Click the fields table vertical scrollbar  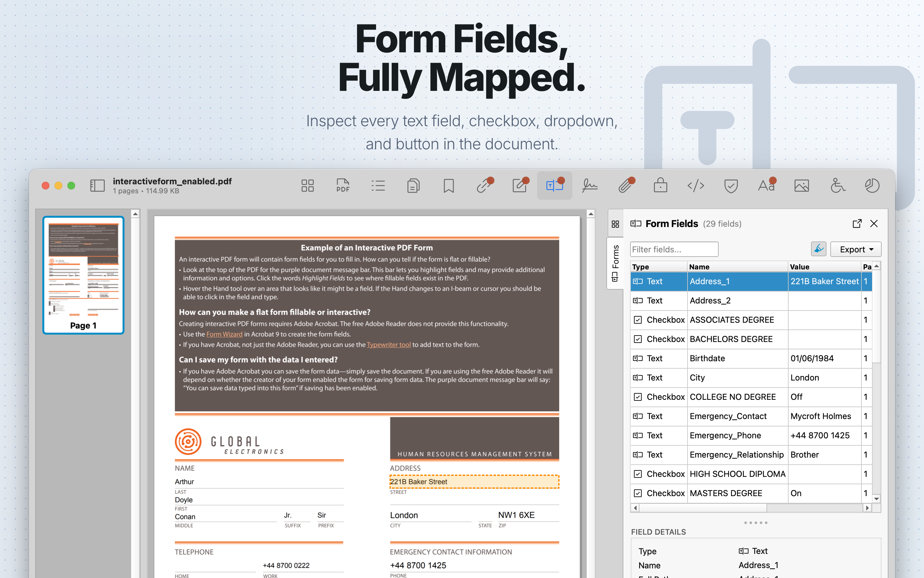(x=877, y=317)
